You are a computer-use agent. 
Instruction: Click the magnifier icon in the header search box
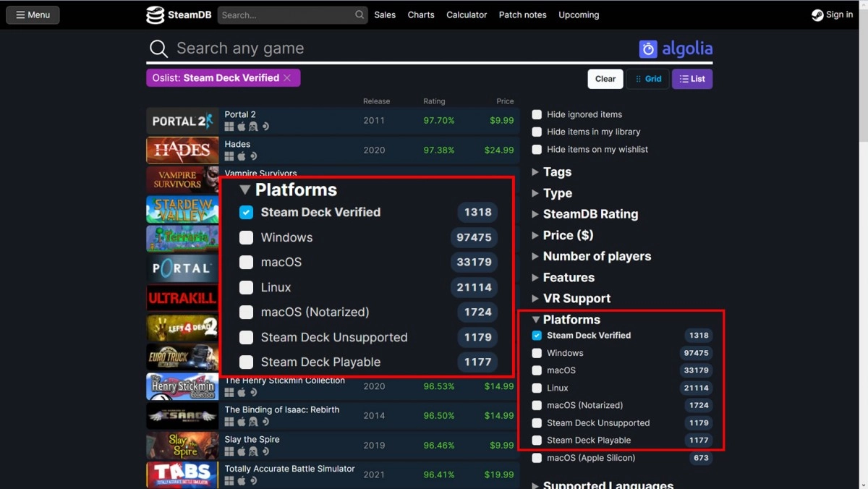click(x=359, y=14)
